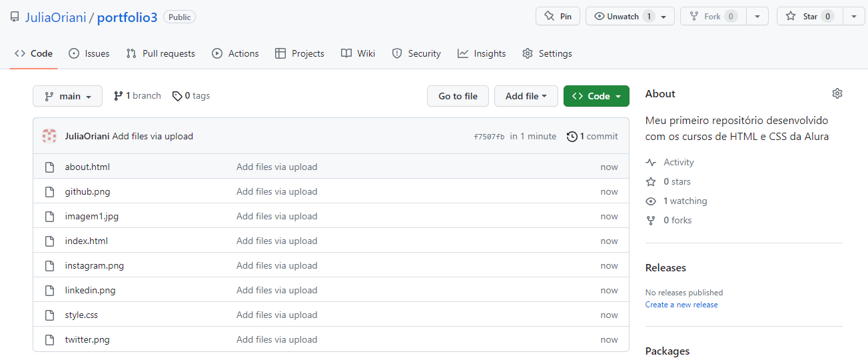
Task: Open the instagram.png file
Action: tap(95, 265)
